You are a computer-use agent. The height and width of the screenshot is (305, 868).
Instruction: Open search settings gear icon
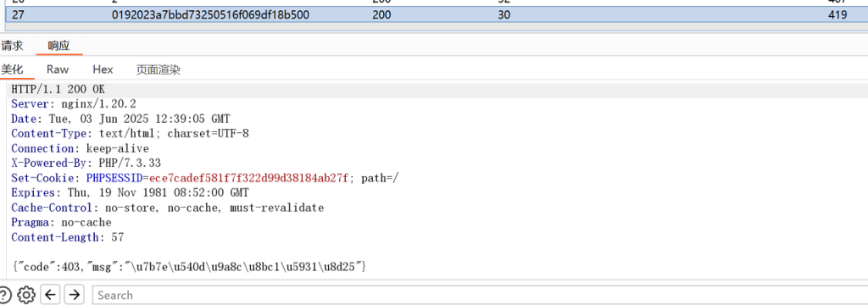(x=26, y=295)
